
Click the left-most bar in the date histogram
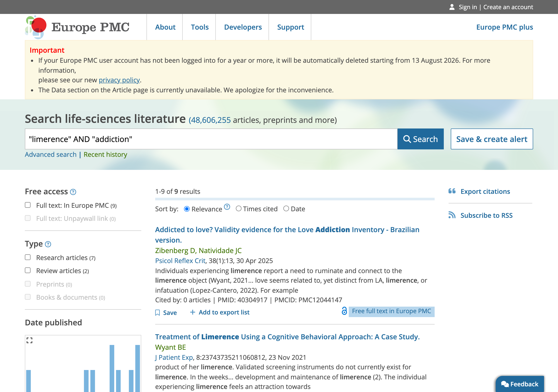point(28,381)
